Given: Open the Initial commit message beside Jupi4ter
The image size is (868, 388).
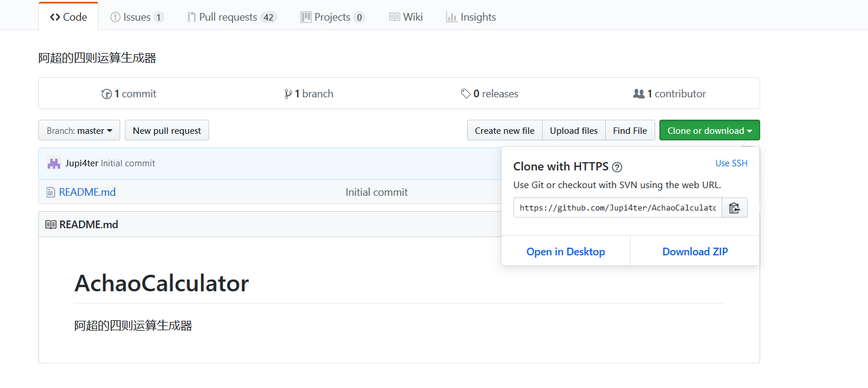Looking at the screenshot, I should 128,163.
